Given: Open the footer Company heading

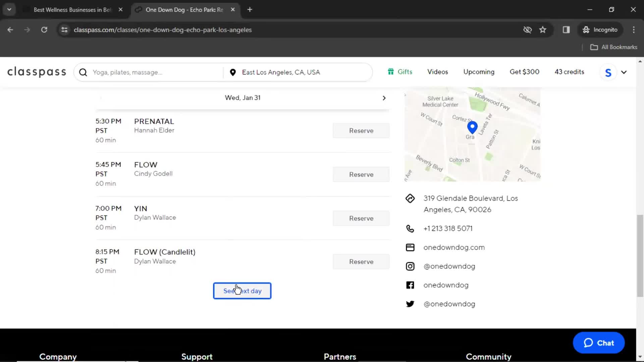Looking at the screenshot, I should point(58,357).
